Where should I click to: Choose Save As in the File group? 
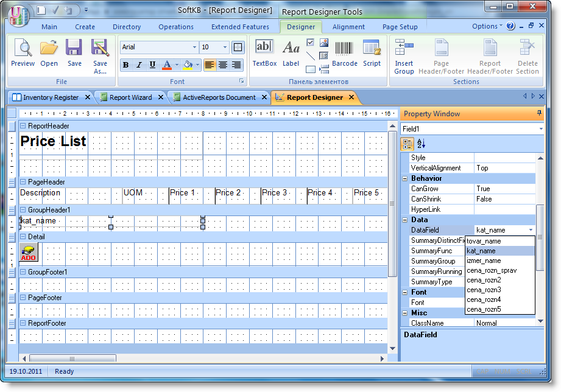pyautogui.click(x=100, y=56)
